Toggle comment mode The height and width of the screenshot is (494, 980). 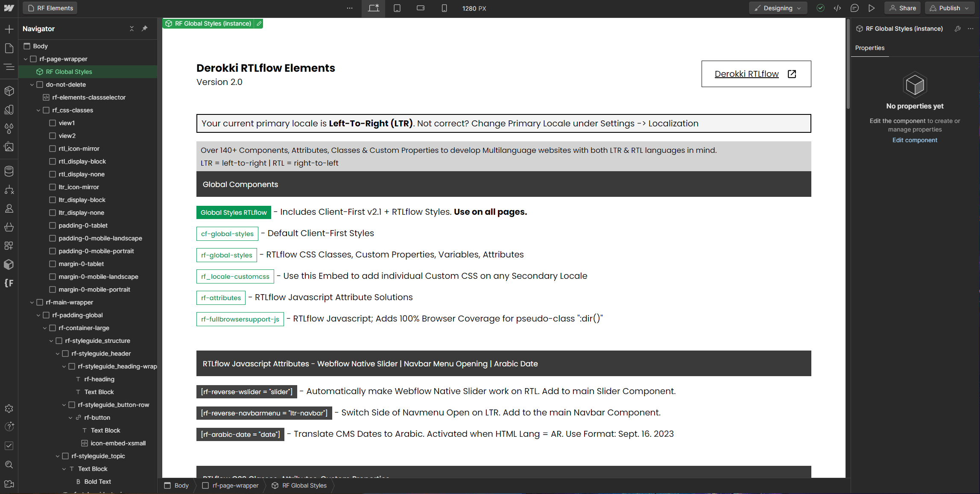click(x=854, y=8)
